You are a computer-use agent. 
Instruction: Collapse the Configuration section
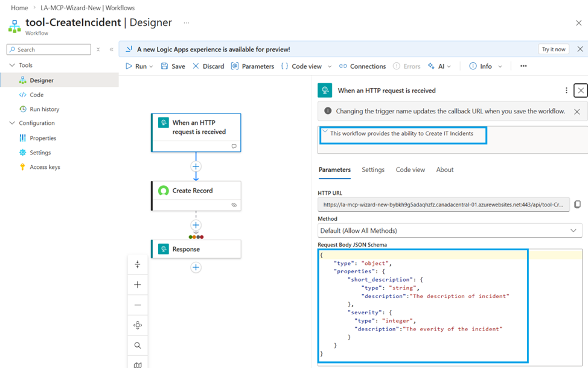click(x=12, y=123)
